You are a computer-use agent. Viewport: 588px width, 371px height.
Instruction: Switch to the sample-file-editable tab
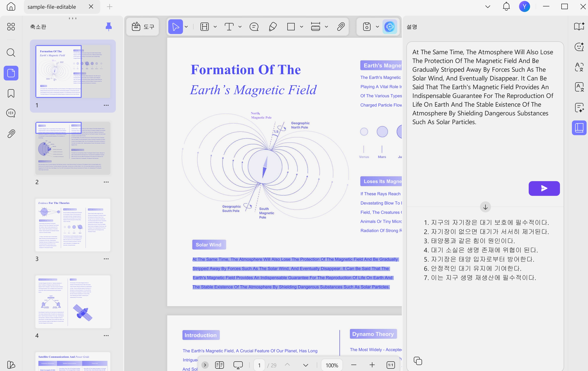pyautogui.click(x=52, y=7)
